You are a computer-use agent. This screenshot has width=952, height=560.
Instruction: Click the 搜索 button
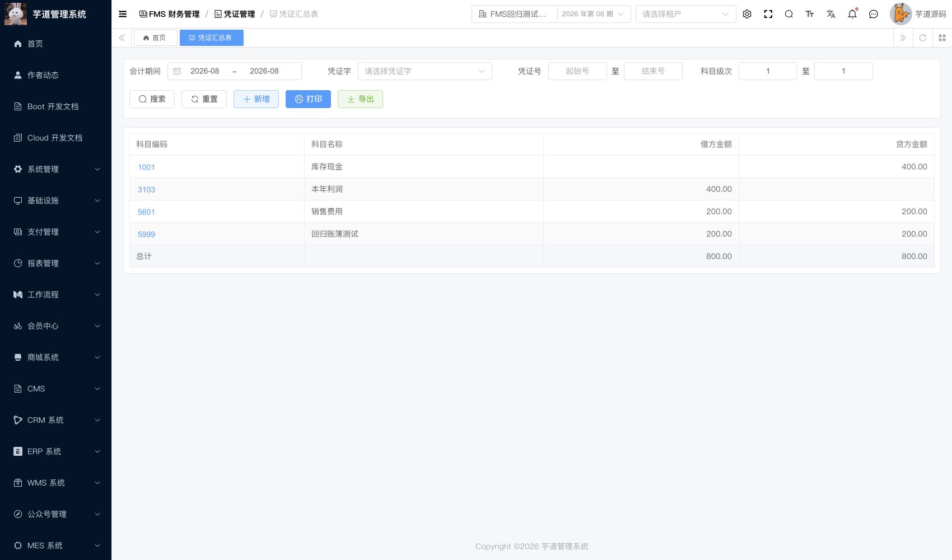[x=152, y=99]
